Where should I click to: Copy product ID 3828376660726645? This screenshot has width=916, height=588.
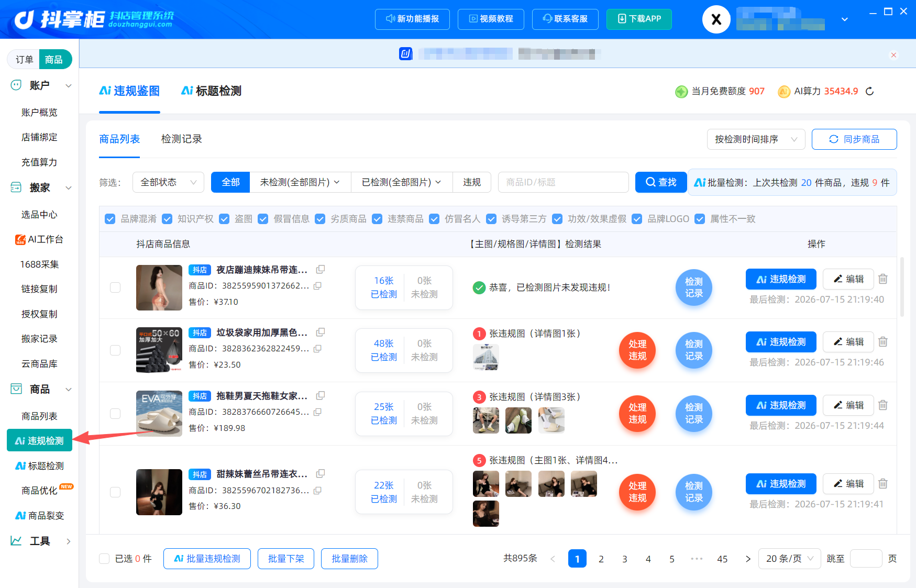click(x=317, y=412)
